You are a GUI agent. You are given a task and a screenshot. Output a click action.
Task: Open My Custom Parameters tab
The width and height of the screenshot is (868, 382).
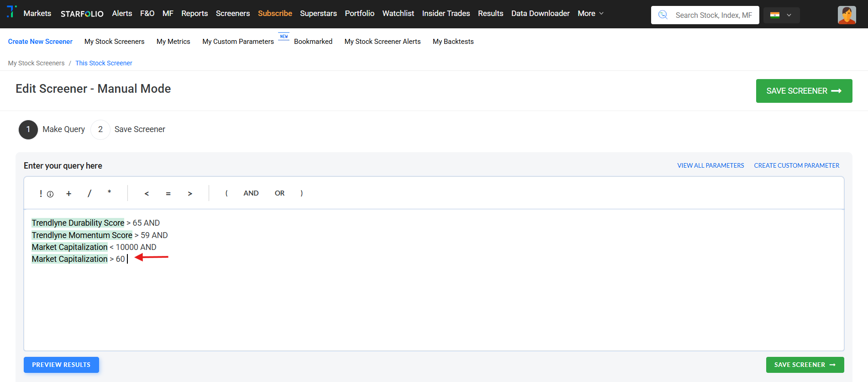tap(238, 42)
